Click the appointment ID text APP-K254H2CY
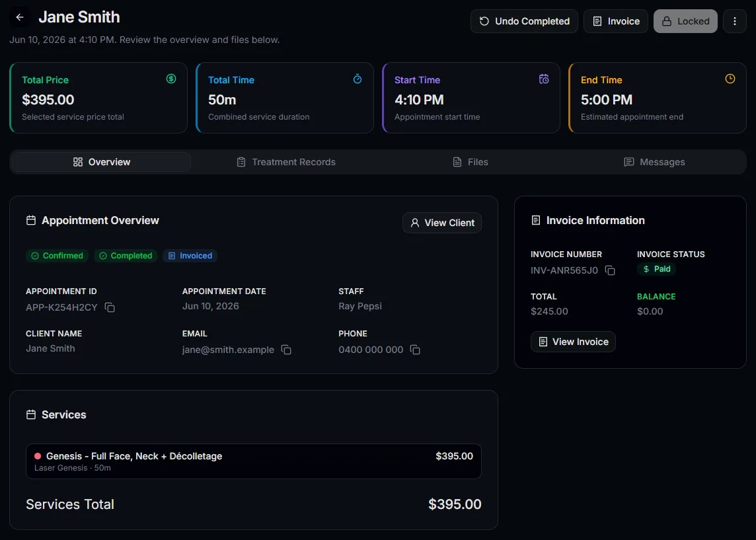 [61, 307]
